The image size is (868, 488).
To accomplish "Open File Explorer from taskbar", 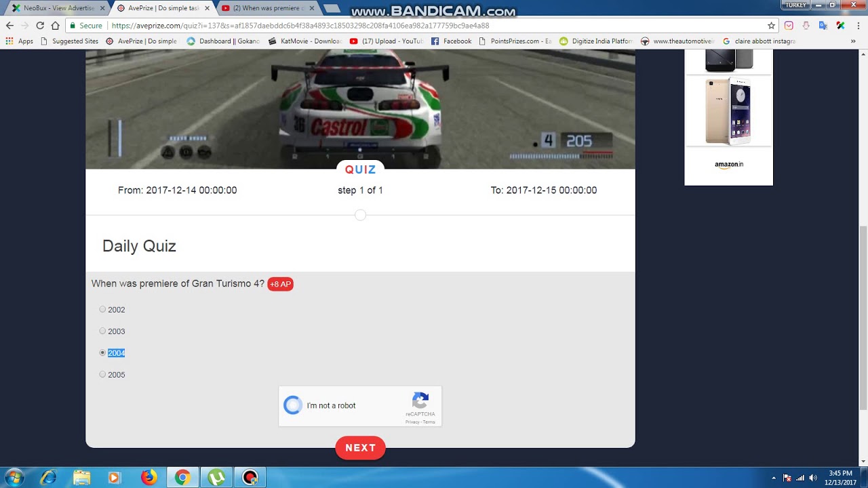I will click(x=81, y=477).
